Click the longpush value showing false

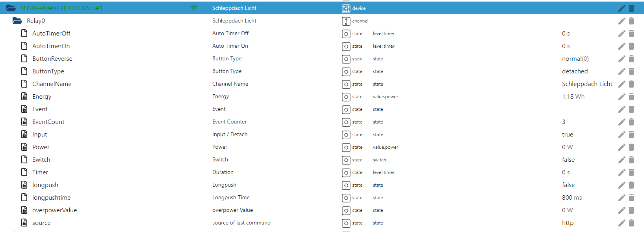coord(568,185)
